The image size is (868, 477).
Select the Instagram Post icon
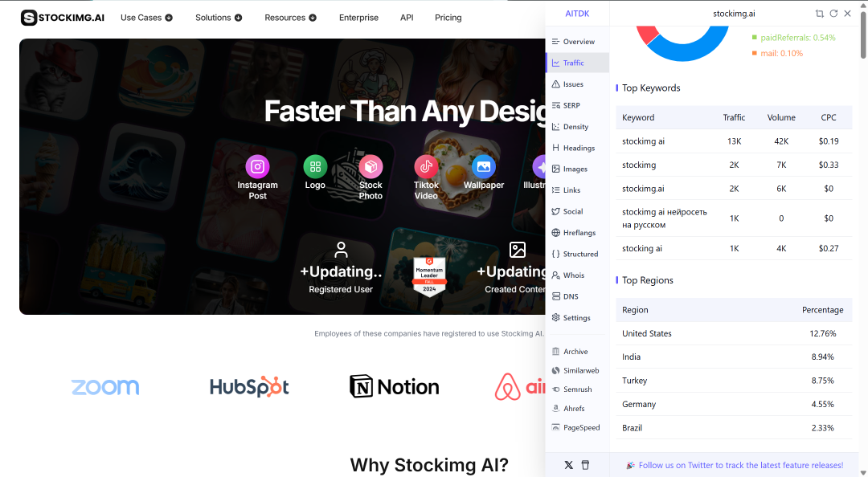coord(257,166)
